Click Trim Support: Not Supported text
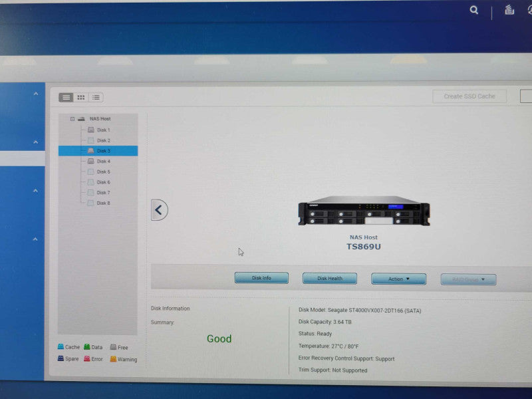 coord(332,370)
